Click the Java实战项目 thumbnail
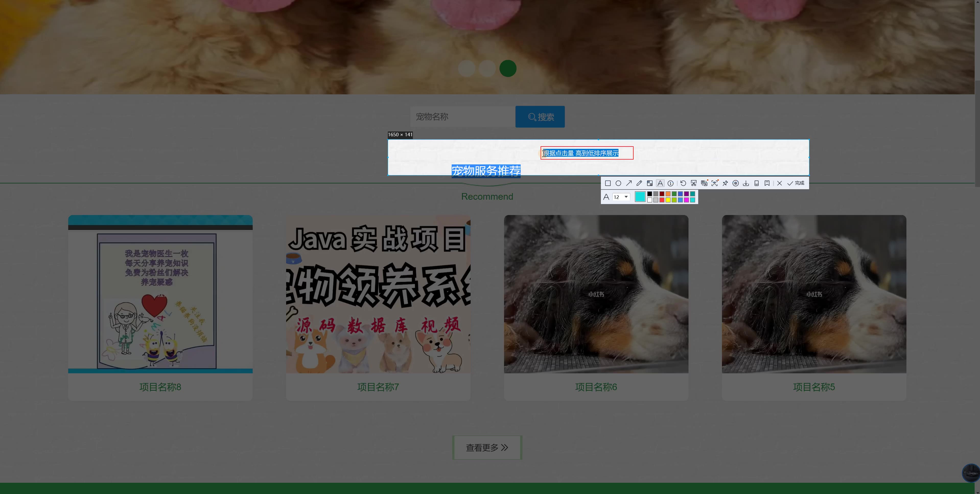Screen dimensions: 980x494 point(378,294)
